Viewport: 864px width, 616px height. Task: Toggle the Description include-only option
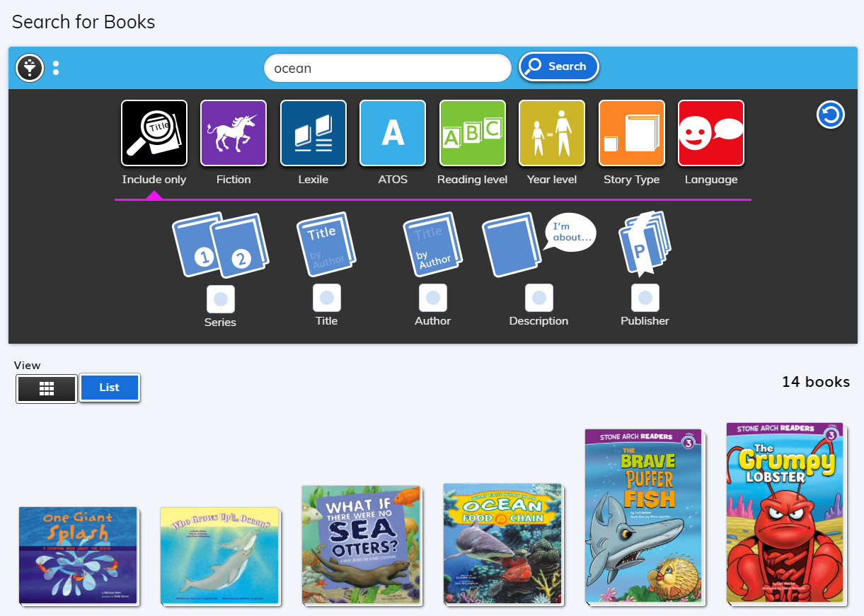click(539, 298)
